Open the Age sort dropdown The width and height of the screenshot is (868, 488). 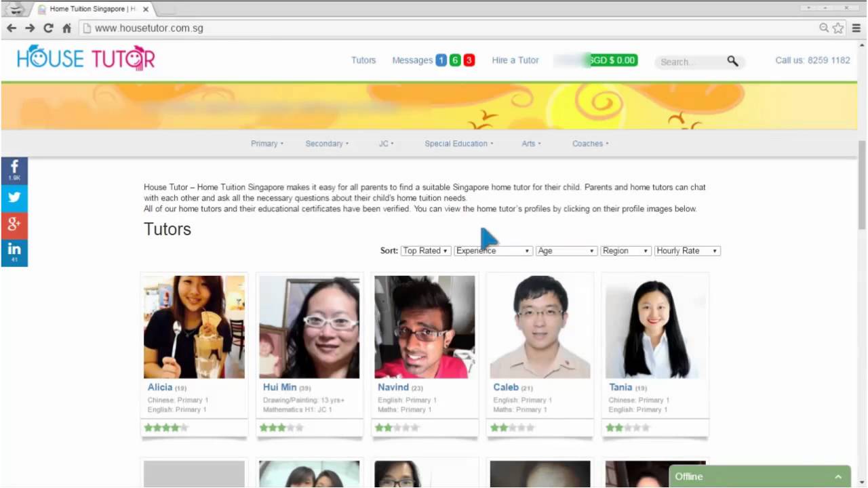[566, 251]
